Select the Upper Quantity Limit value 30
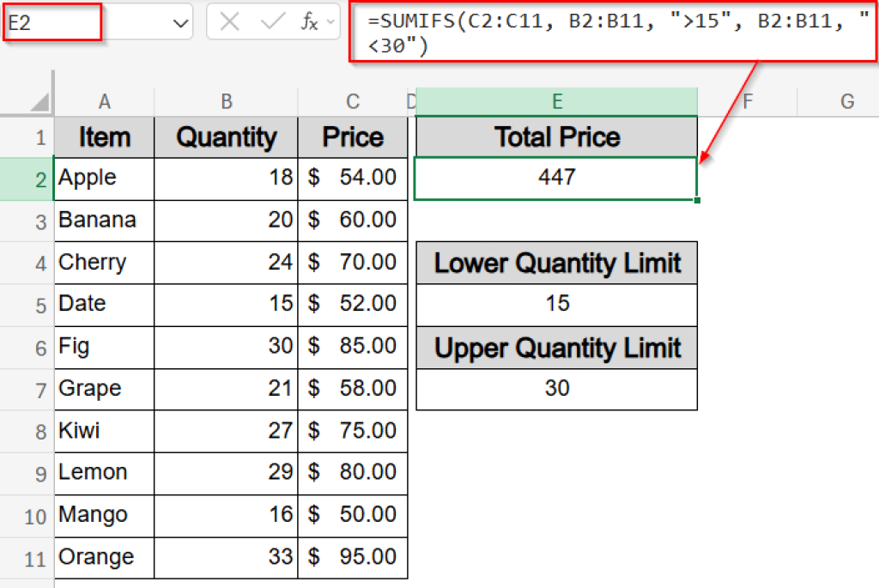 pos(556,388)
